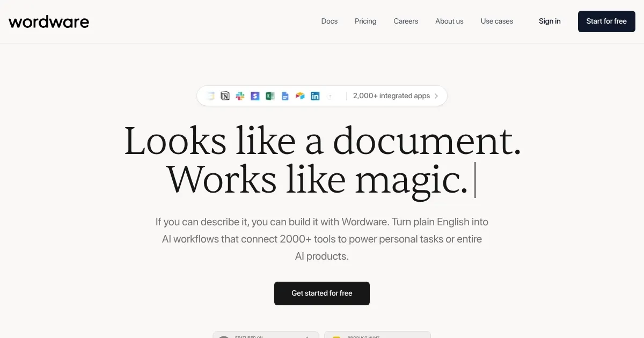Image resolution: width=644 pixels, height=338 pixels.
Task: Open the Careers navigation link
Action: coord(406,21)
